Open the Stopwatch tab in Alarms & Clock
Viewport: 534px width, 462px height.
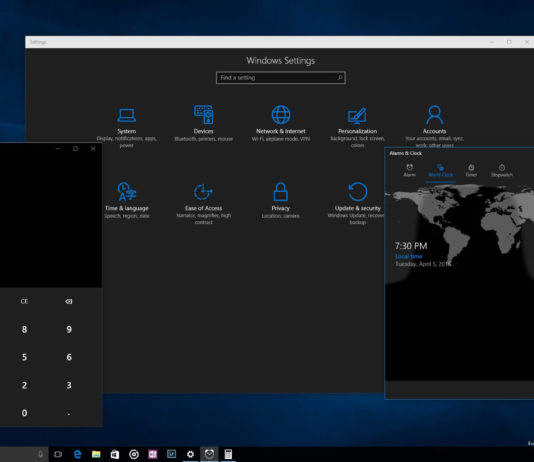pyautogui.click(x=502, y=170)
